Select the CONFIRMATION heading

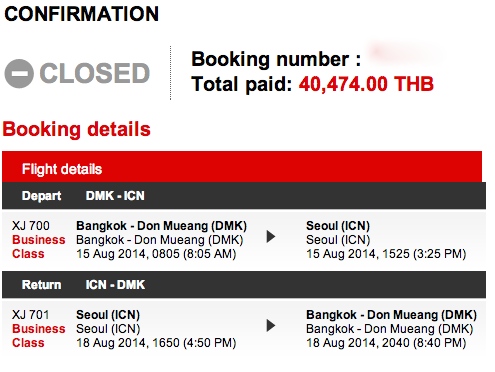[x=81, y=14]
